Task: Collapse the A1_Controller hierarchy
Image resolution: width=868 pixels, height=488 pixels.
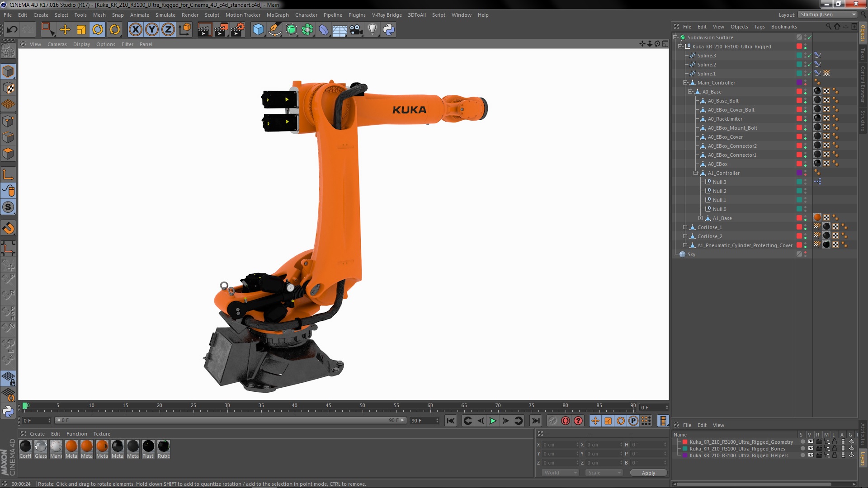Action: pyautogui.click(x=696, y=173)
